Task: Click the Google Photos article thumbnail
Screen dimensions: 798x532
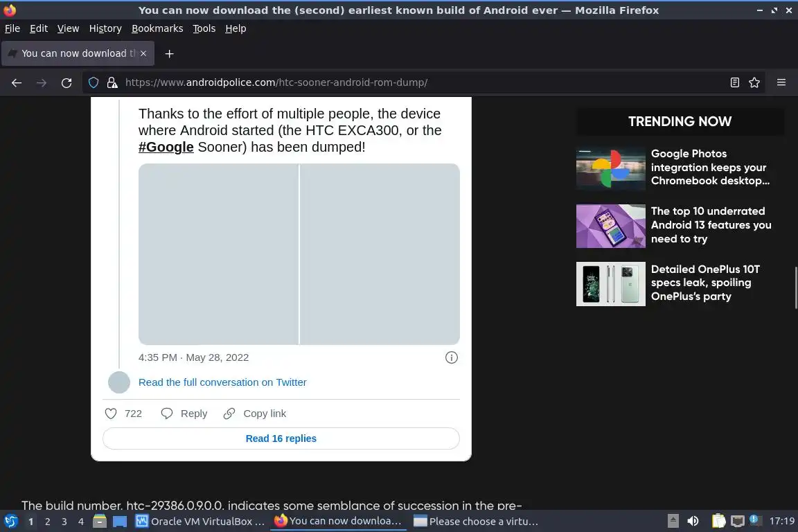Action: tap(611, 168)
